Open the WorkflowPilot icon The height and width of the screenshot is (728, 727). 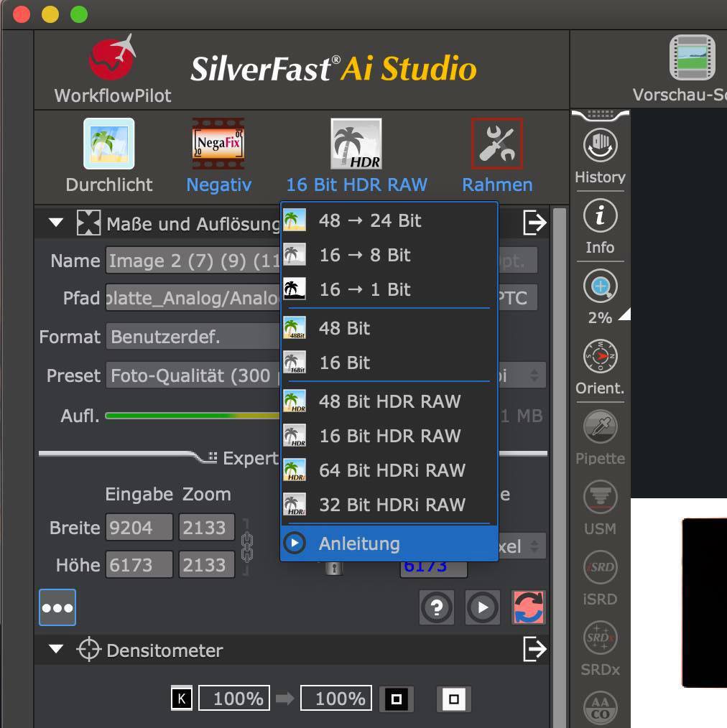(112, 57)
